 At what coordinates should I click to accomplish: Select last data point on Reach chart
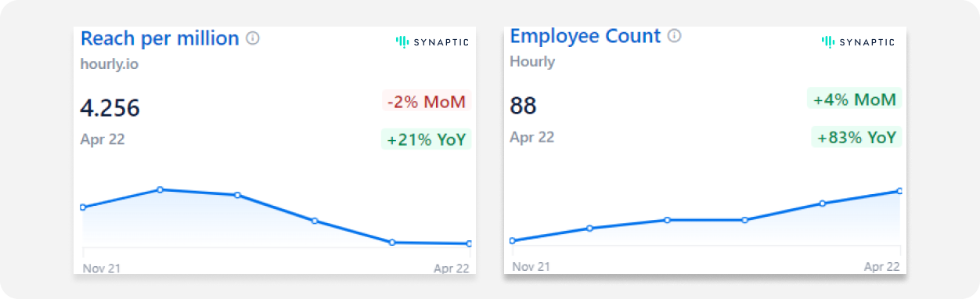point(469,243)
